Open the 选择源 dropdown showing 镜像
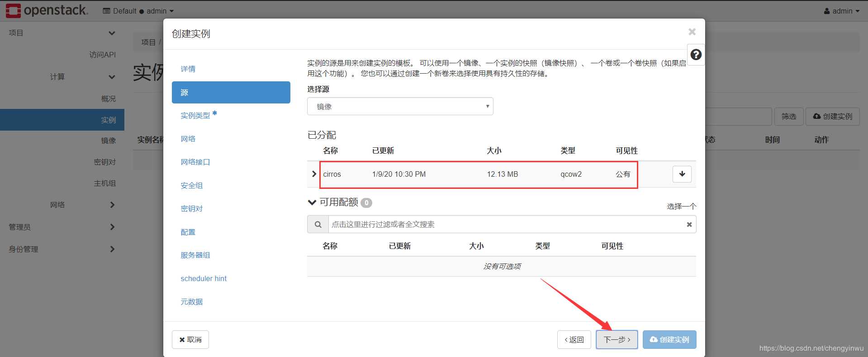868x357 pixels. pyautogui.click(x=400, y=107)
